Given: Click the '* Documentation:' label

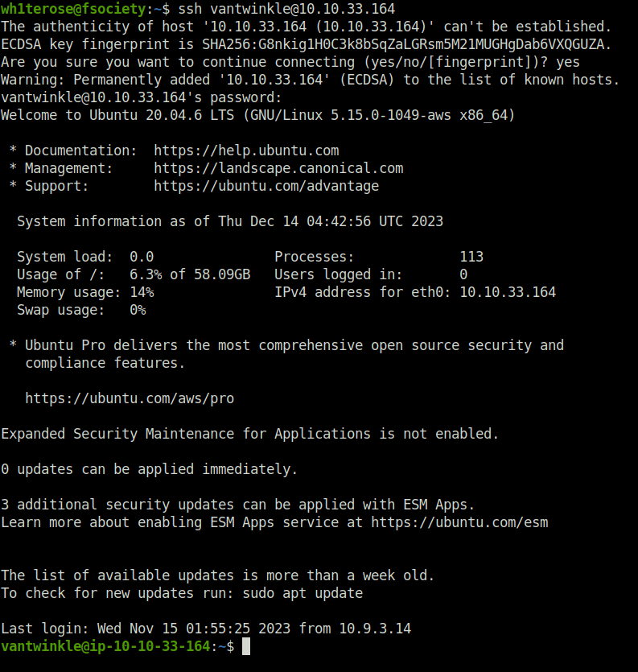Looking at the screenshot, I should coord(73,150).
